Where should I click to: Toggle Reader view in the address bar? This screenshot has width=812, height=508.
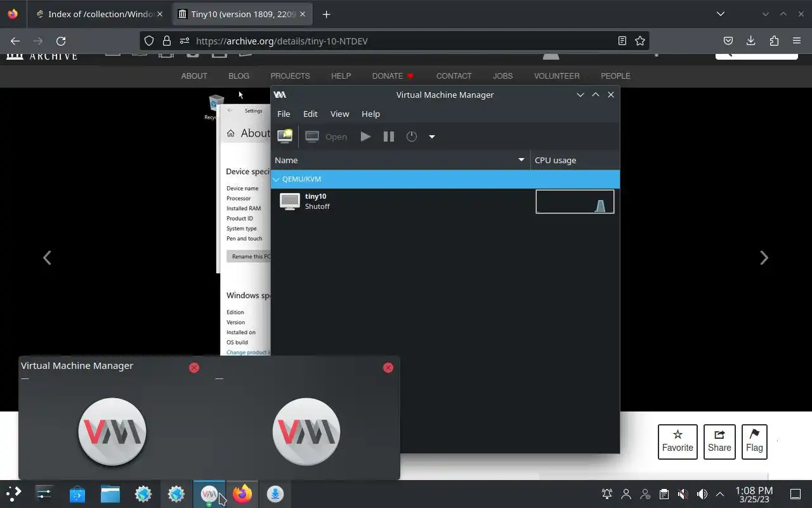(622, 41)
